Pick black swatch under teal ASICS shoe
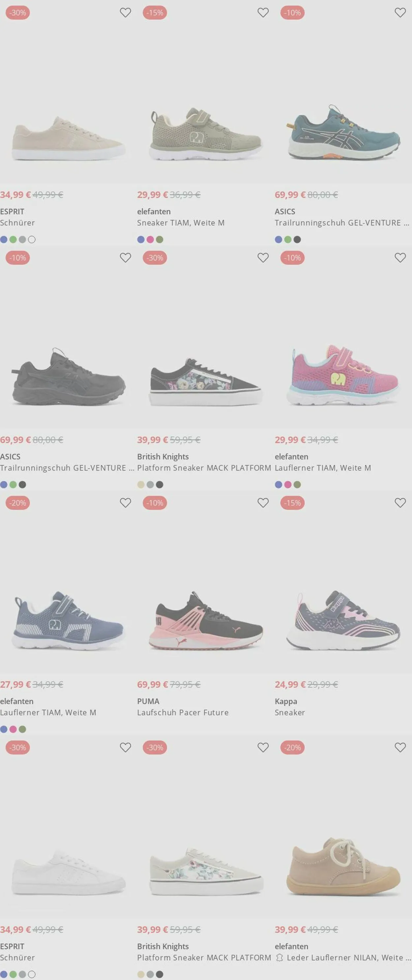Image resolution: width=412 pixels, height=980 pixels. pyautogui.click(x=297, y=240)
